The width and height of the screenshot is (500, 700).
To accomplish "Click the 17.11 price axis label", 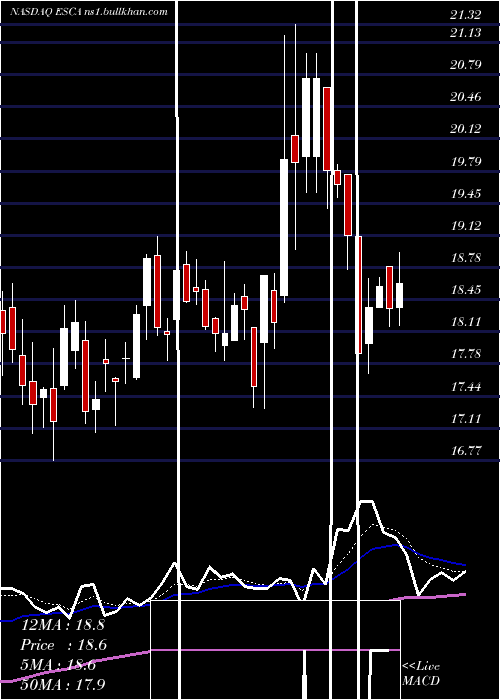I will 466,419.
